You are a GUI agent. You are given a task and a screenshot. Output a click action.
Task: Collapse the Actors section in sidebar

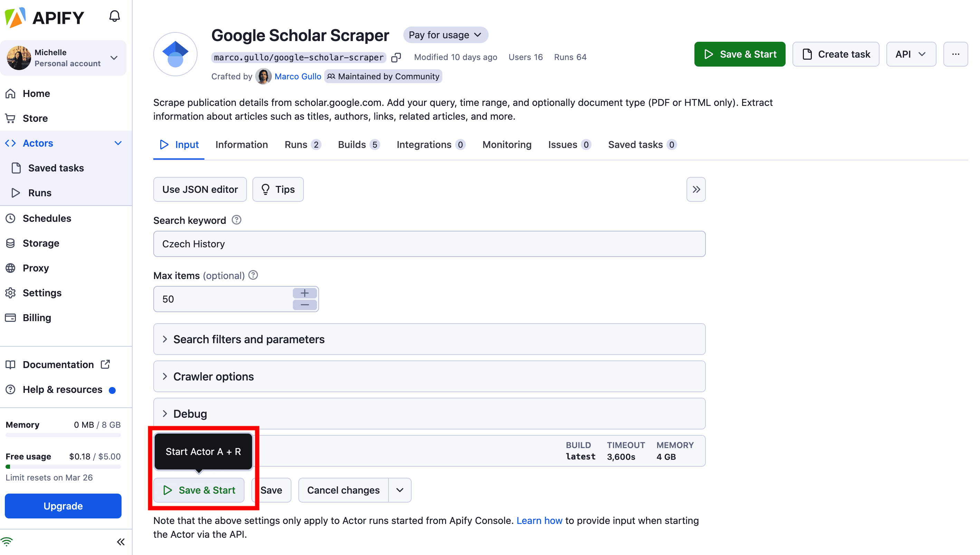118,143
